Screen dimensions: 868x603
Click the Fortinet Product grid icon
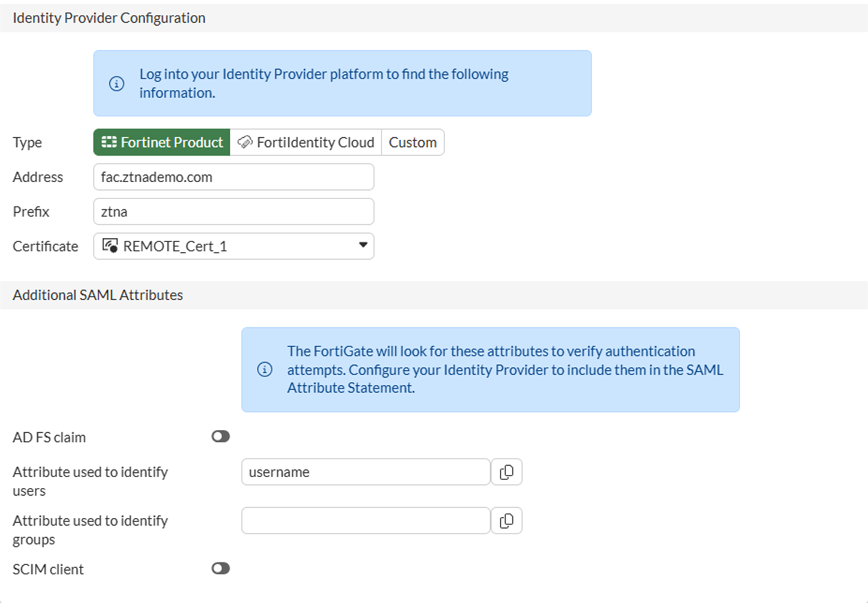[x=109, y=142]
